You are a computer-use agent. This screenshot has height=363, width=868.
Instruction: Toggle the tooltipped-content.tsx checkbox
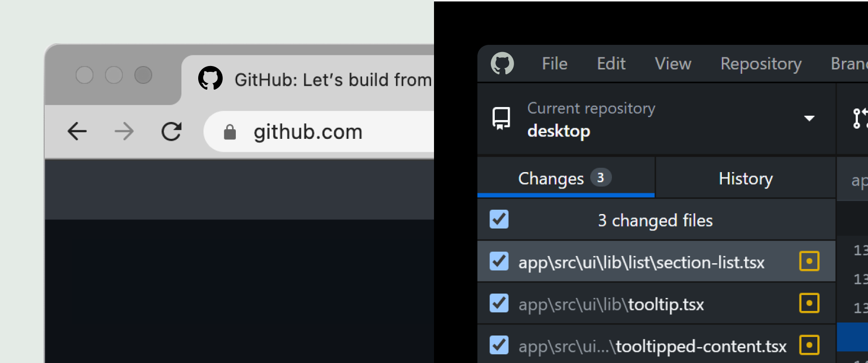point(499,345)
